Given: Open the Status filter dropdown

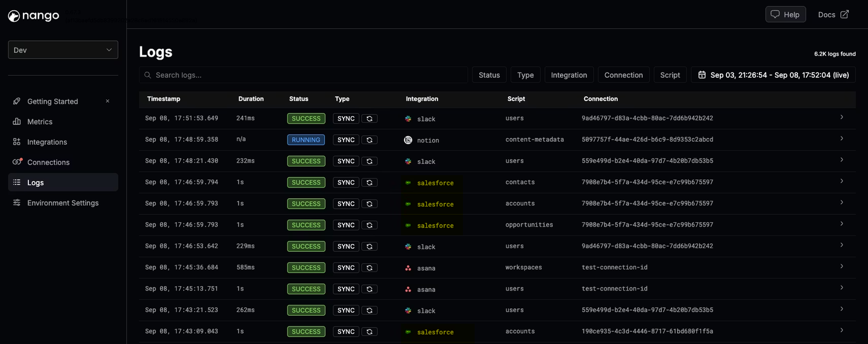Looking at the screenshot, I should click(x=489, y=75).
